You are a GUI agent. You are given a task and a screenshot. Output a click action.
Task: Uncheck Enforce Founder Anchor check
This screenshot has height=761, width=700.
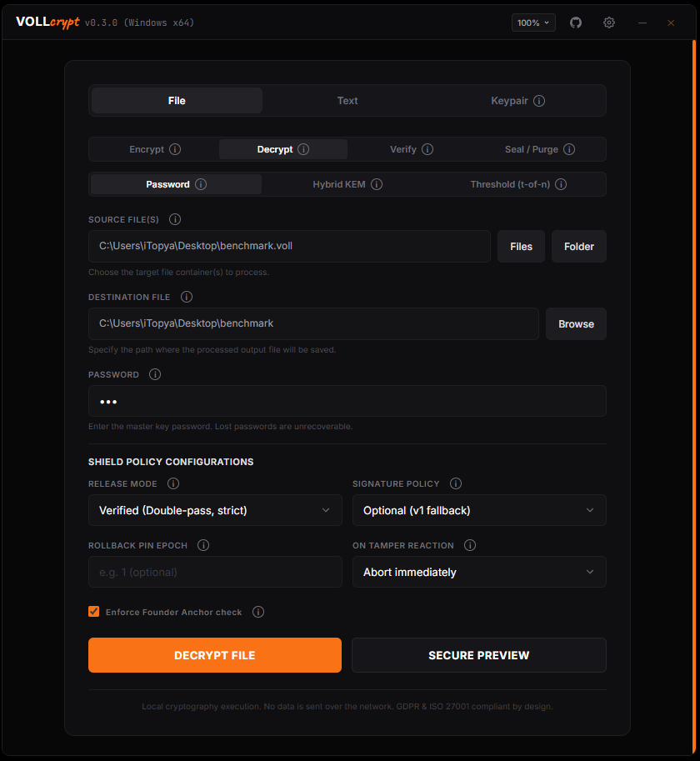pyautogui.click(x=93, y=612)
